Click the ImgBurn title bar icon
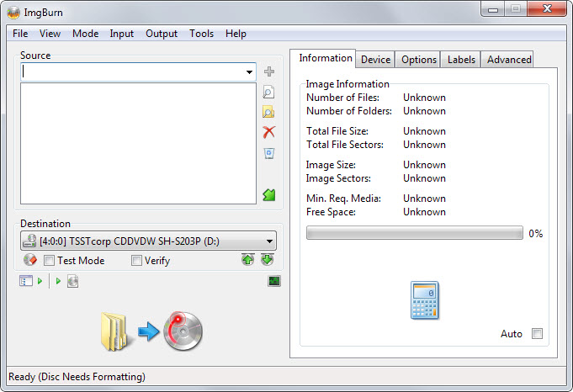 (x=13, y=13)
